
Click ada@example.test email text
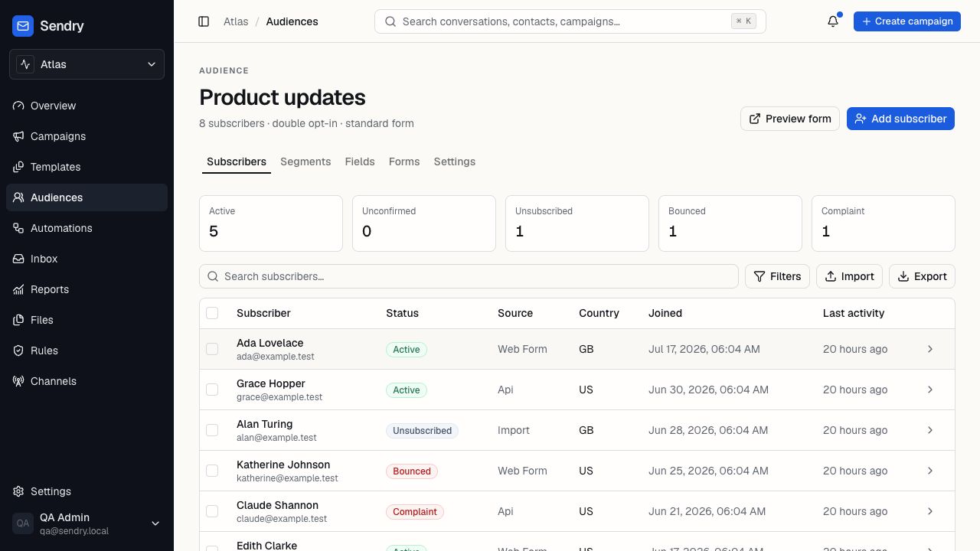click(276, 357)
